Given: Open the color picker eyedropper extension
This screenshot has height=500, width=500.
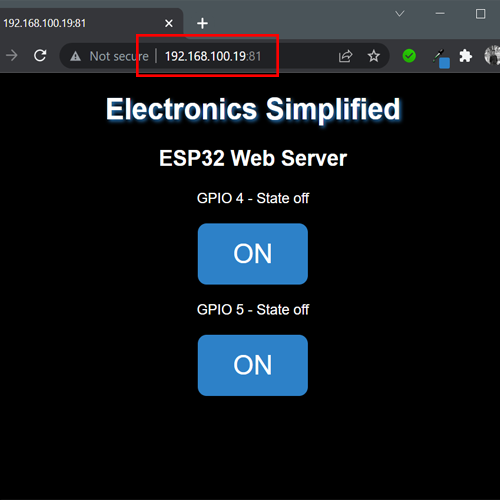Looking at the screenshot, I should tap(441, 58).
